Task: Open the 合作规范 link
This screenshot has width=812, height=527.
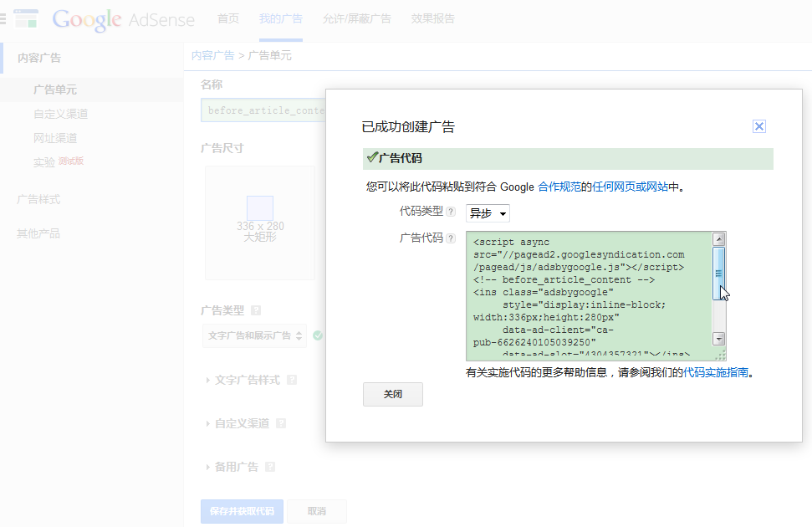Action: pyautogui.click(x=559, y=187)
